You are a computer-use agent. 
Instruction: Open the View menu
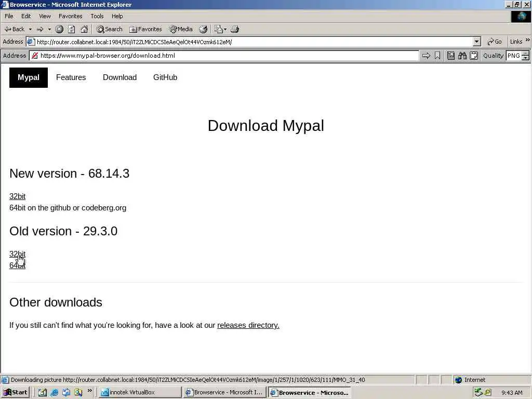click(45, 16)
